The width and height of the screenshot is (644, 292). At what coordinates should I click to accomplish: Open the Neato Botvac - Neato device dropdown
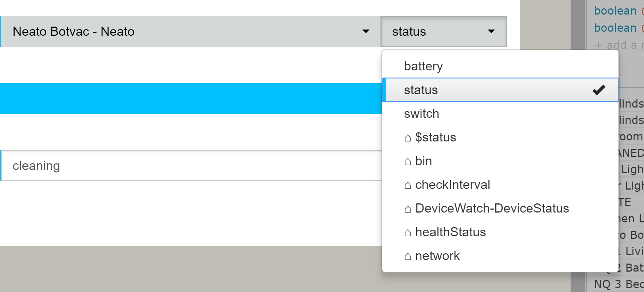coord(190,31)
